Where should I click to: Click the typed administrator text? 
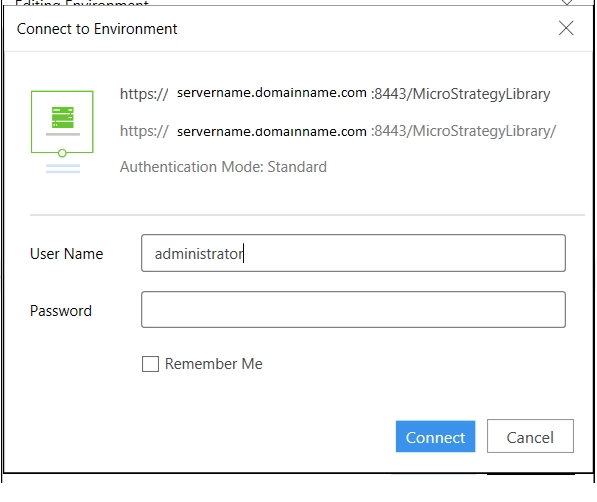tap(199, 254)
